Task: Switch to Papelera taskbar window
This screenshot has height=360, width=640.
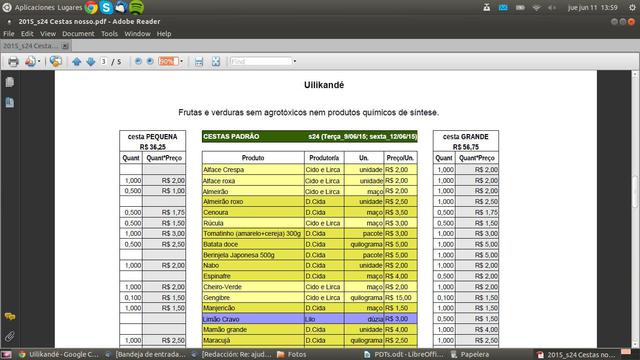Action: 470,355
